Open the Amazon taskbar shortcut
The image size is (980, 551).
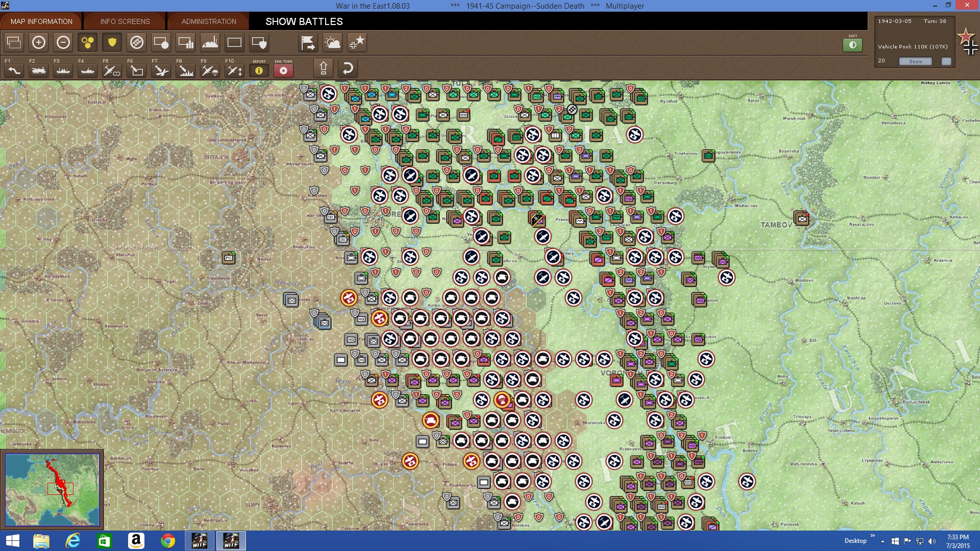tap(136, 541)
